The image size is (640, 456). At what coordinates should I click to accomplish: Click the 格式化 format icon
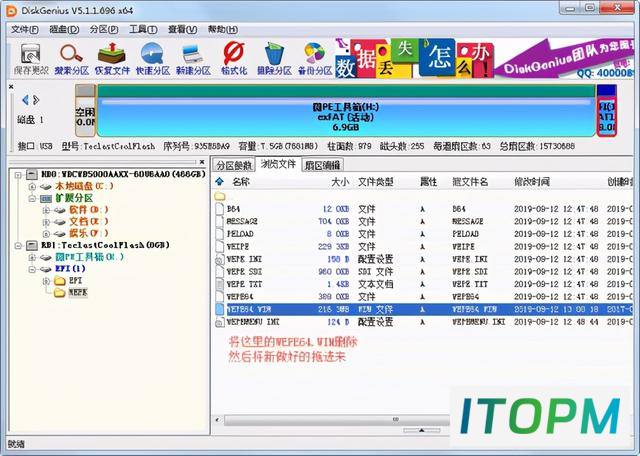234,59
